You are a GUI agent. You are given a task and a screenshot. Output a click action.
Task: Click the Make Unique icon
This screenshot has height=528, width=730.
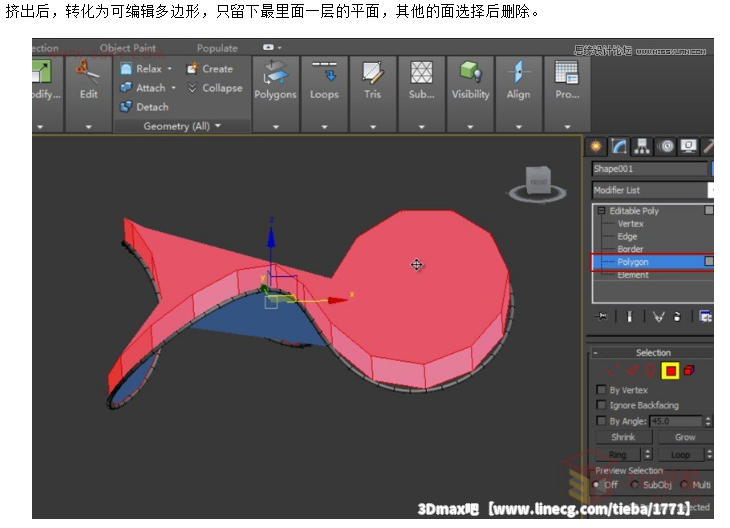(658, 317)
